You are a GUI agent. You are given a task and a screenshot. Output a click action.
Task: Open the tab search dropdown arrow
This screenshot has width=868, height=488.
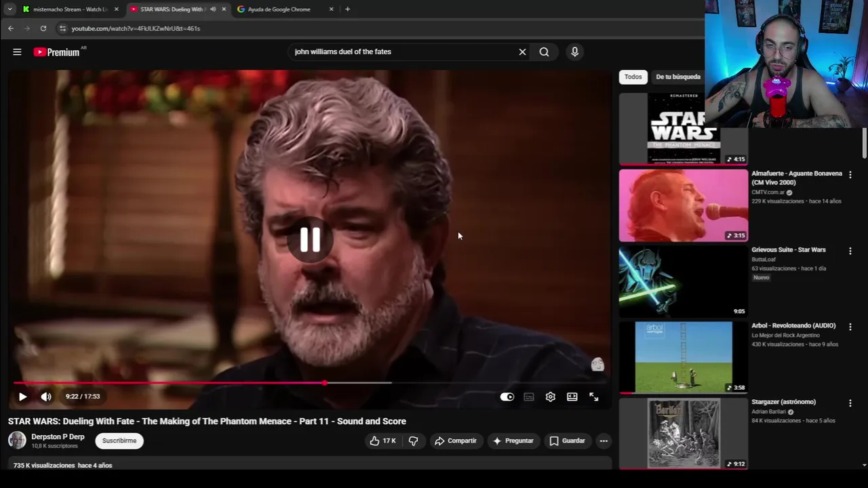pos(9,9)
